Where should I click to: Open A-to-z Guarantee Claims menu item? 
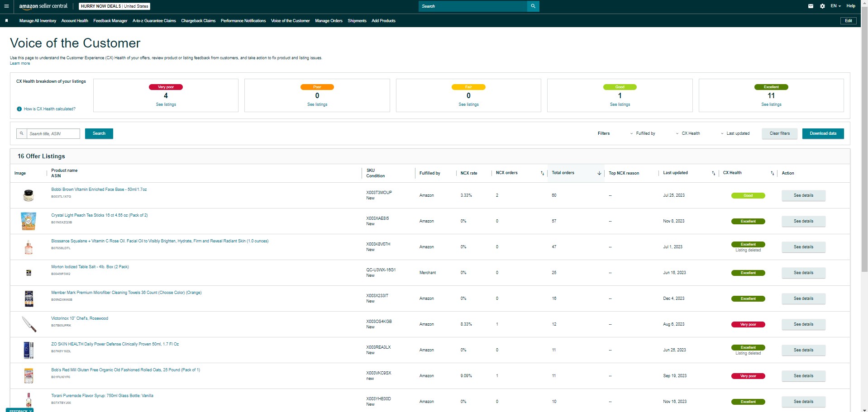point(154,21)
